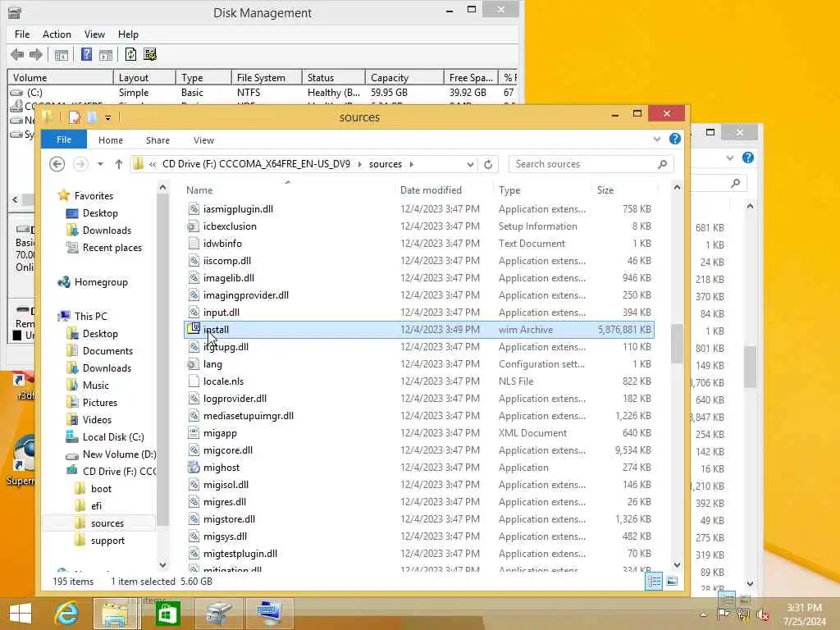840x630 pixels.
Task: Open Videos folder under This PC
Action: click(97, 419)
